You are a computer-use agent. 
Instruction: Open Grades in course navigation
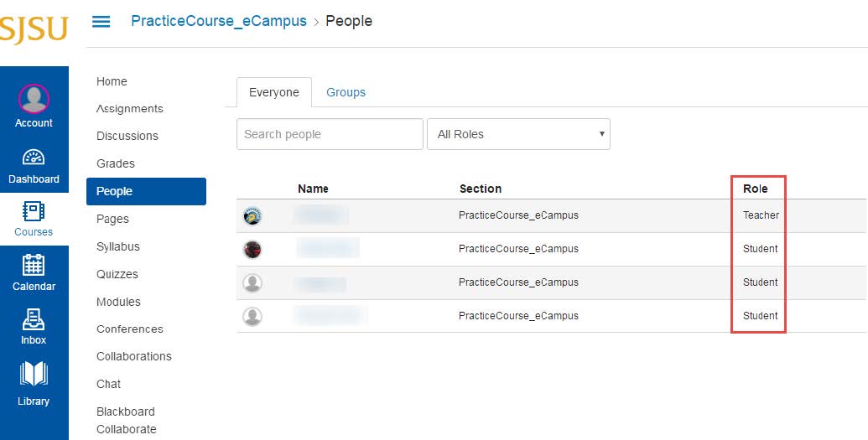116,163
